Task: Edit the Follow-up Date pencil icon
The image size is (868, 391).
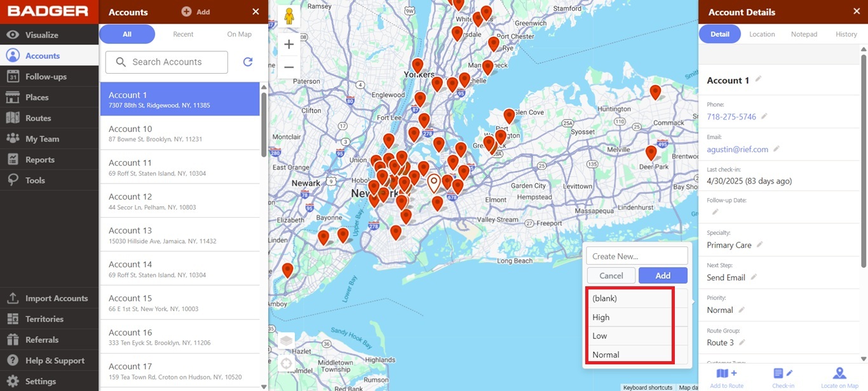Action: pyautogui.click(x=715, y=212)
